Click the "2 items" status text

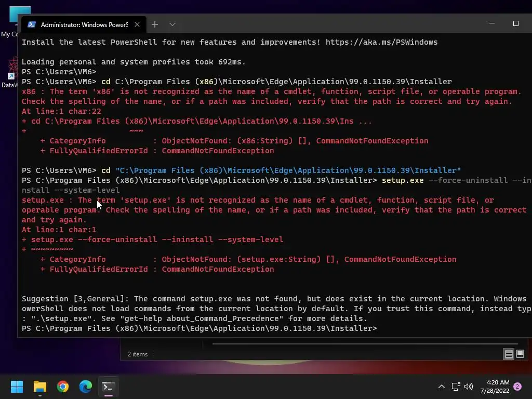coord(137,354)
